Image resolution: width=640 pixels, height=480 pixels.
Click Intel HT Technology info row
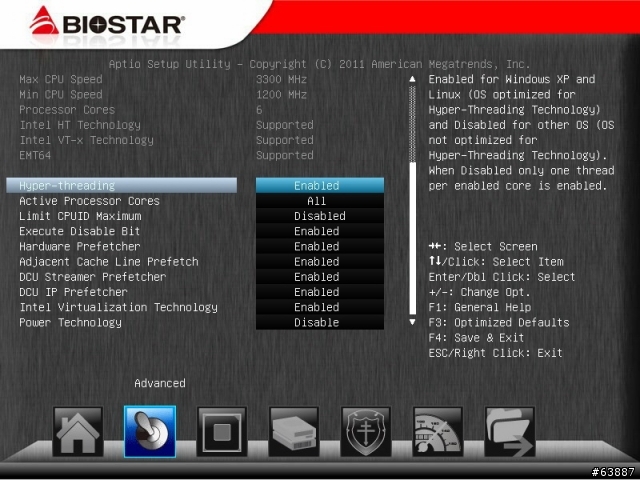pyautogui.click(x=167, y=125)
